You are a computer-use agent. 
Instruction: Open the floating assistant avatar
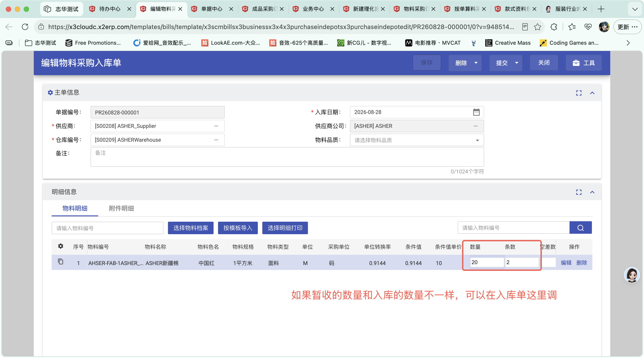(x=632, y=275)
